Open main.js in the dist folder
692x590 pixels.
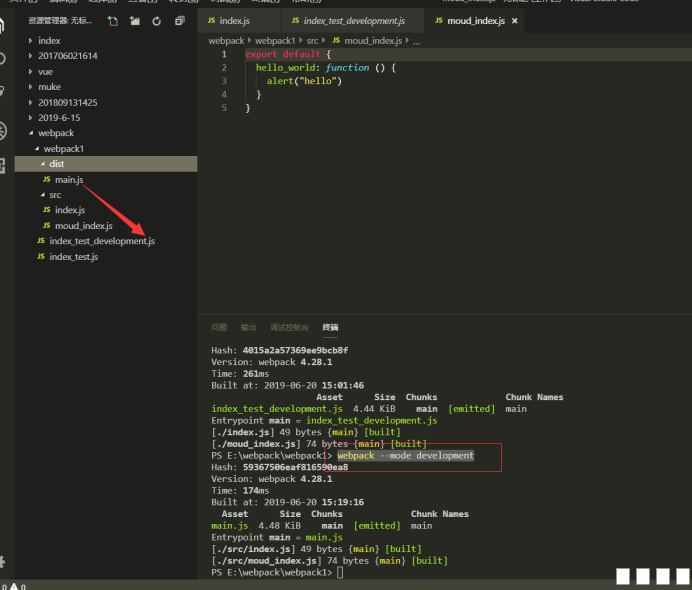pos(68,179)
